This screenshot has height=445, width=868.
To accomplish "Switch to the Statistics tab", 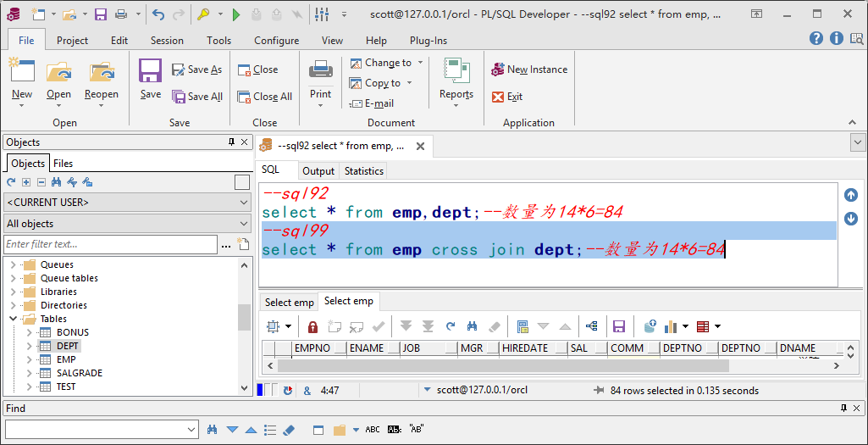I will click(x=363, y=171).
